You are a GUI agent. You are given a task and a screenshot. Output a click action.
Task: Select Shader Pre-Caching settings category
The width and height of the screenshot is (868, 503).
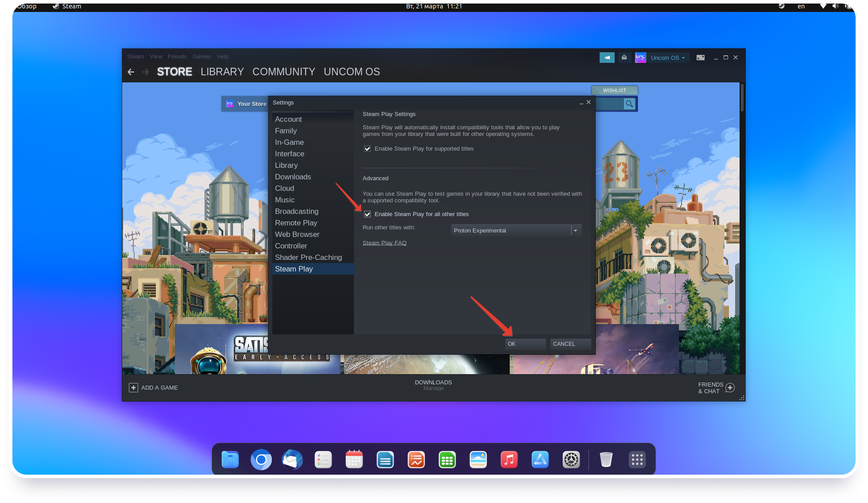[313, 257]
